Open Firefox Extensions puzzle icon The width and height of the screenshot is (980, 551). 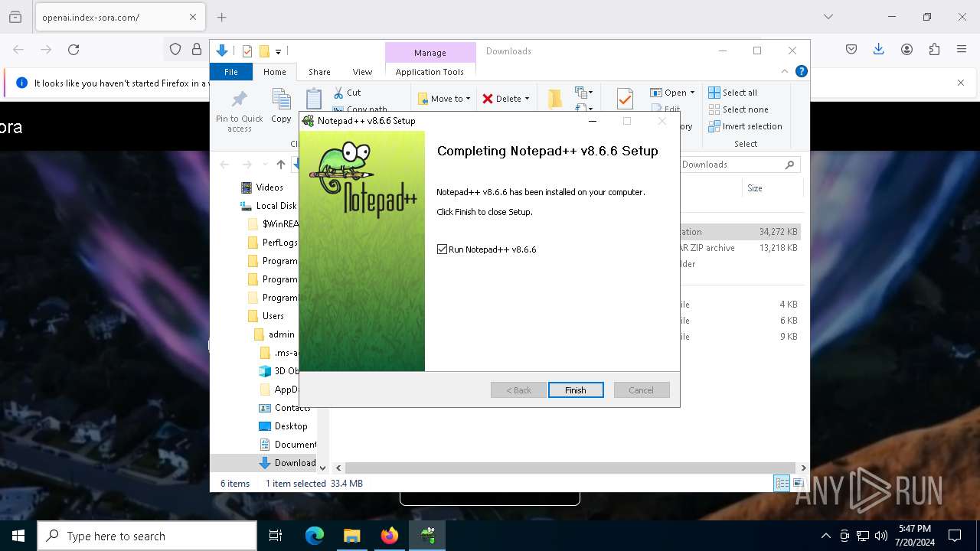(934, 50)
